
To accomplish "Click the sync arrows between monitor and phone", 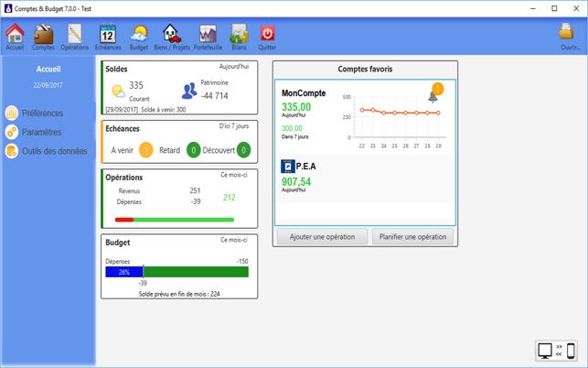I will (x=559, y=351).
